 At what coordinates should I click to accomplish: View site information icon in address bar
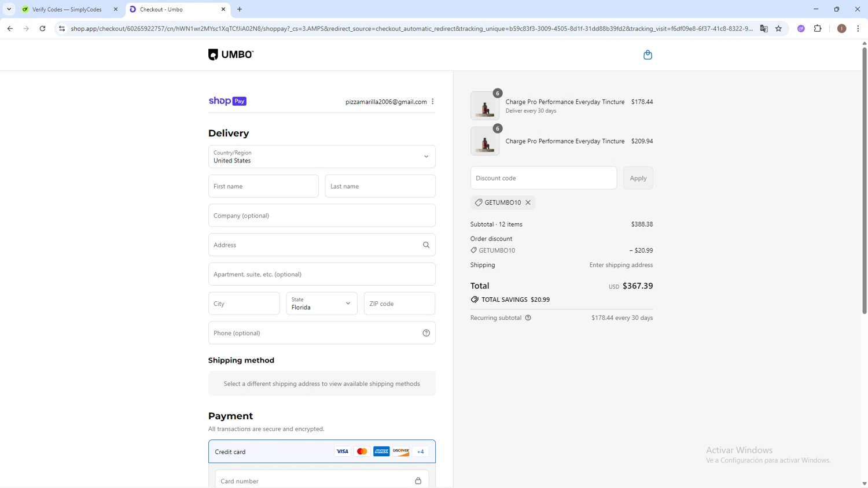[x=62, y=28]
